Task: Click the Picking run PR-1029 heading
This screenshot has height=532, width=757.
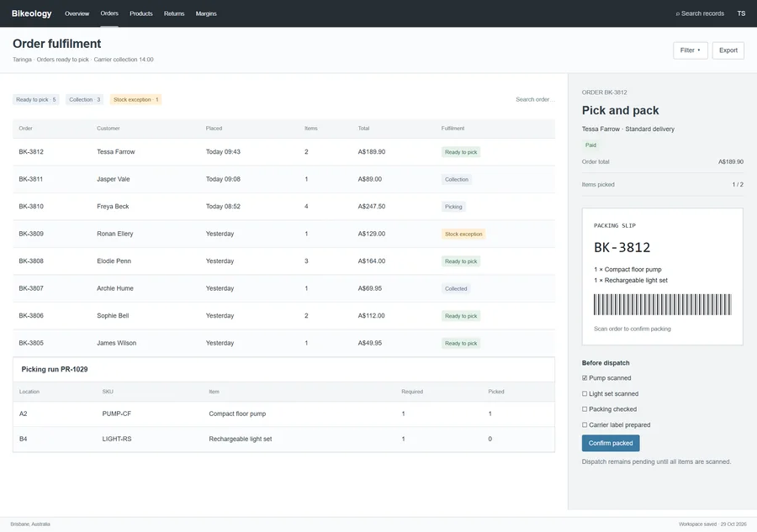Action: point(55,370)
